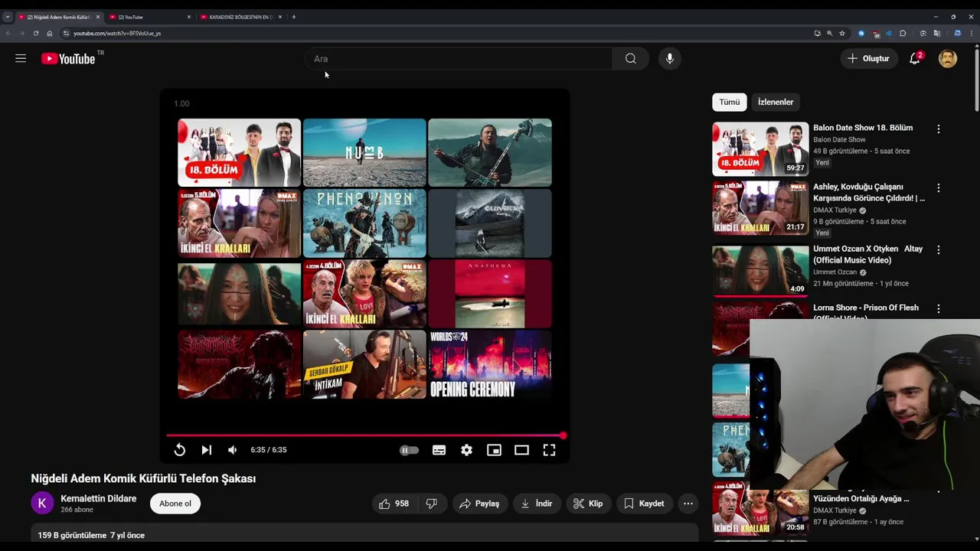Open options for Lorna Shore Prison video
This screenshot has height=551, width=980.
[x=939, y=308]
